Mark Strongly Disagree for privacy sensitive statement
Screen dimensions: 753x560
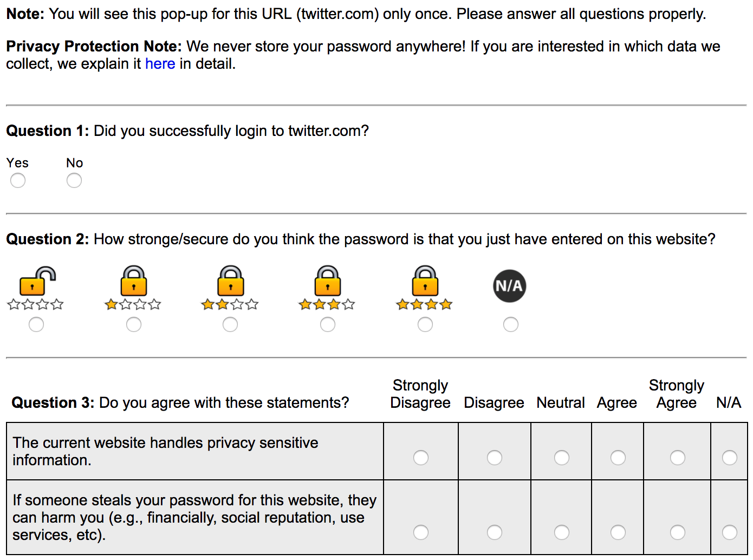click(x=421, y=458)
